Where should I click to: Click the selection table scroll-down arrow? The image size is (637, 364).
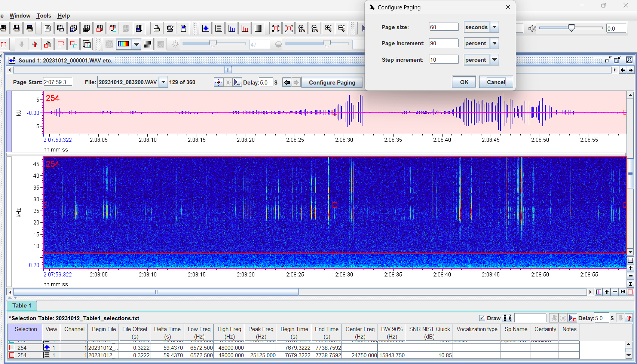[x=628, y=355]
